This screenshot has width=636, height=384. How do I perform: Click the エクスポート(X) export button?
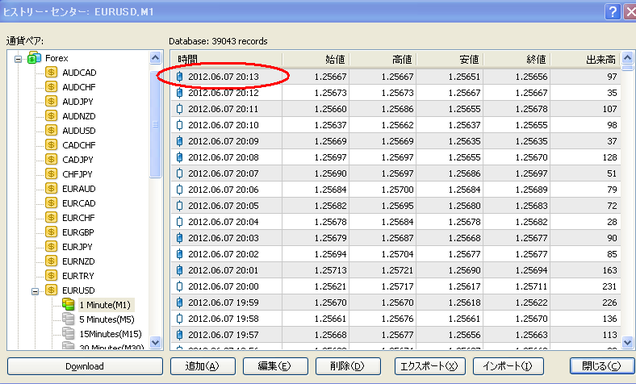coord(430,366)
